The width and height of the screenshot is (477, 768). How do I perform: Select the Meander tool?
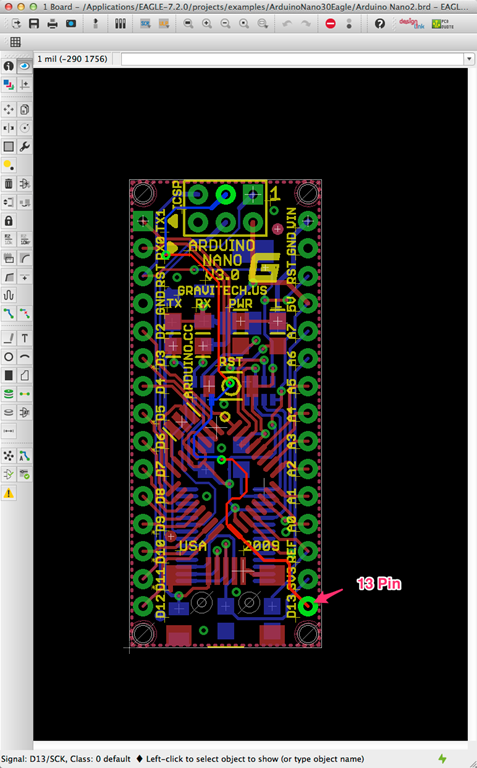(x=9, y=295)
